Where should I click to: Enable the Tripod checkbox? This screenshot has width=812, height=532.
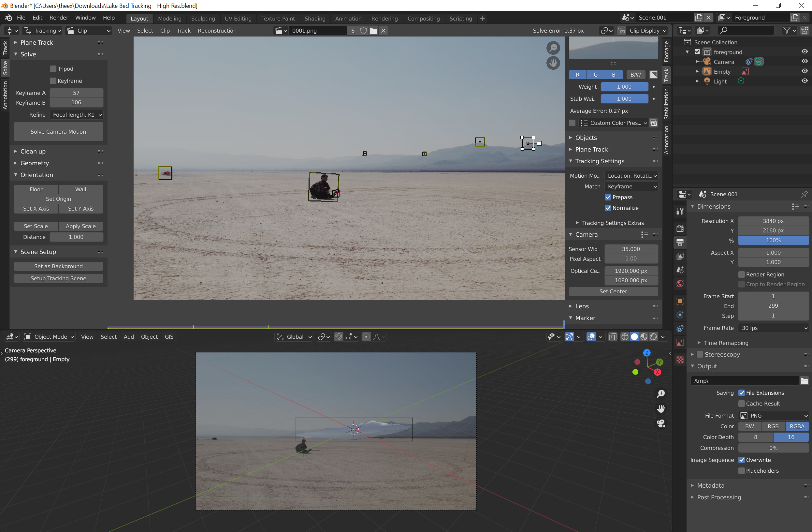53,68
